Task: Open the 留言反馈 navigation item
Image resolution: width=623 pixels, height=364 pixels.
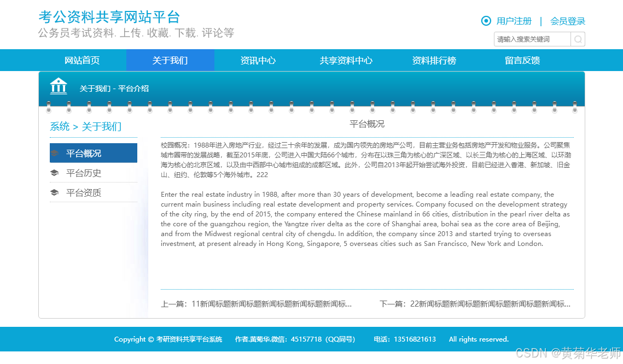Action: (522, 60)
